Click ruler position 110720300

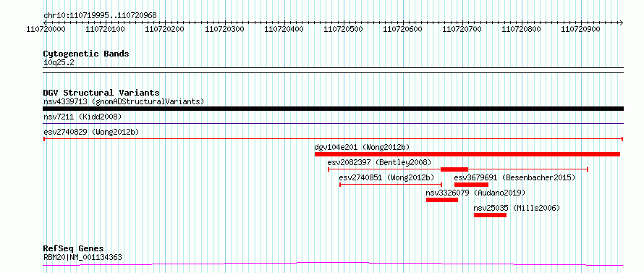point(224,30)
